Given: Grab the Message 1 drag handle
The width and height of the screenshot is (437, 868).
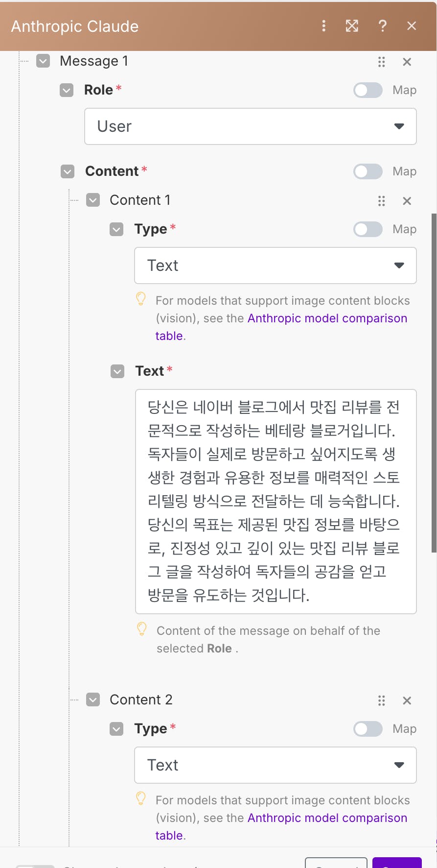Looking at the screenshot, I should (382, 62).
